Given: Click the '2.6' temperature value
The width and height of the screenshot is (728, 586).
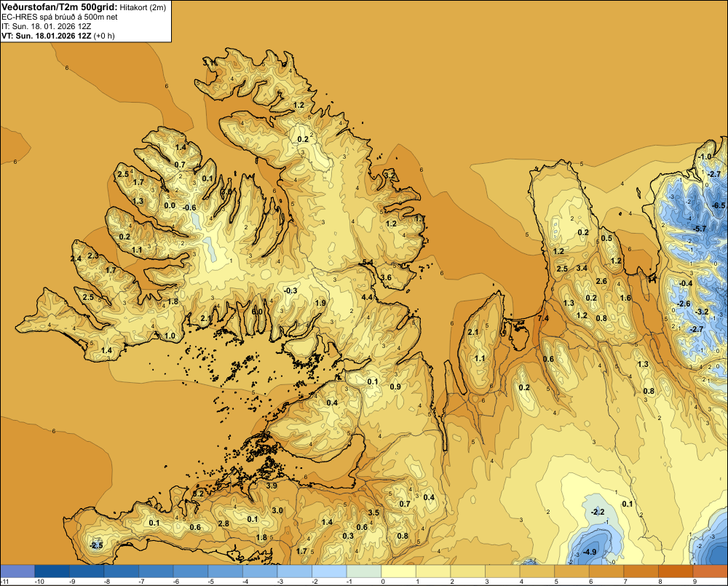Looking at the screenshot, I should point(601,281).
